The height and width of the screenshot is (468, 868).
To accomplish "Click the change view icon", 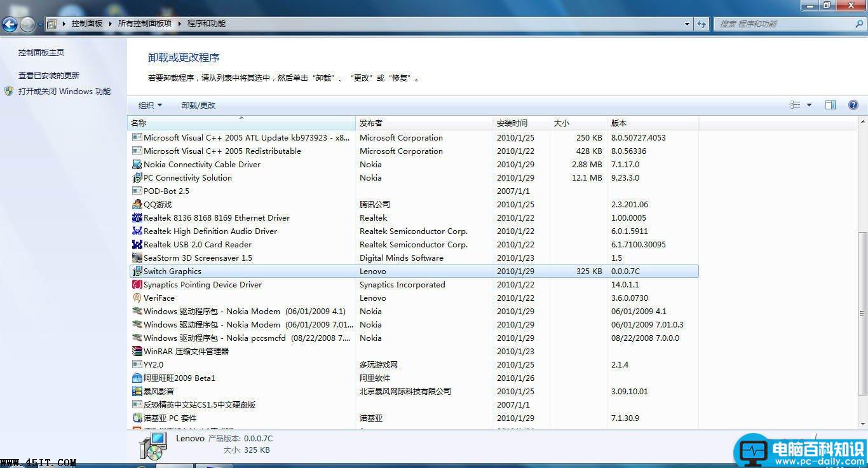I will [x=795, y=105].
